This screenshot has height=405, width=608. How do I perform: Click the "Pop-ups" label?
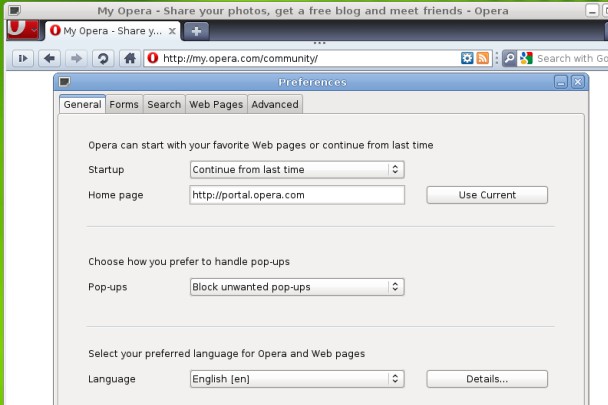(108, 287)
